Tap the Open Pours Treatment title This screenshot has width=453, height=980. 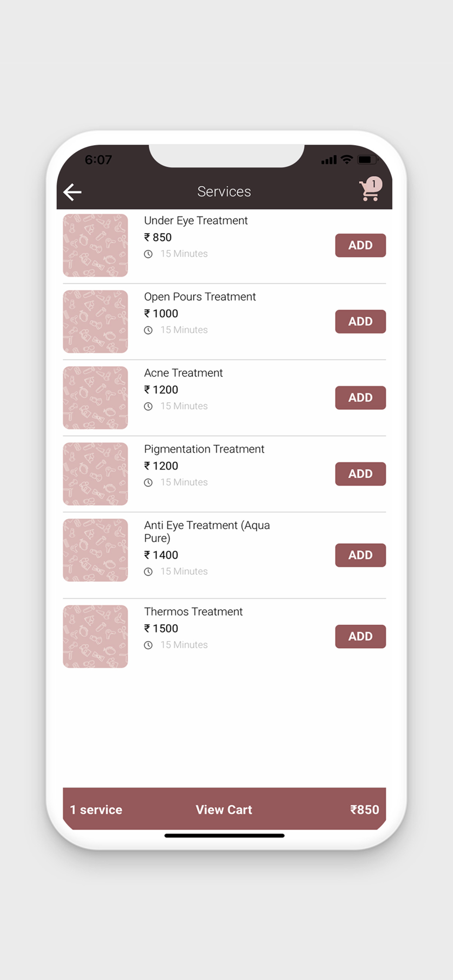point(200,297)
